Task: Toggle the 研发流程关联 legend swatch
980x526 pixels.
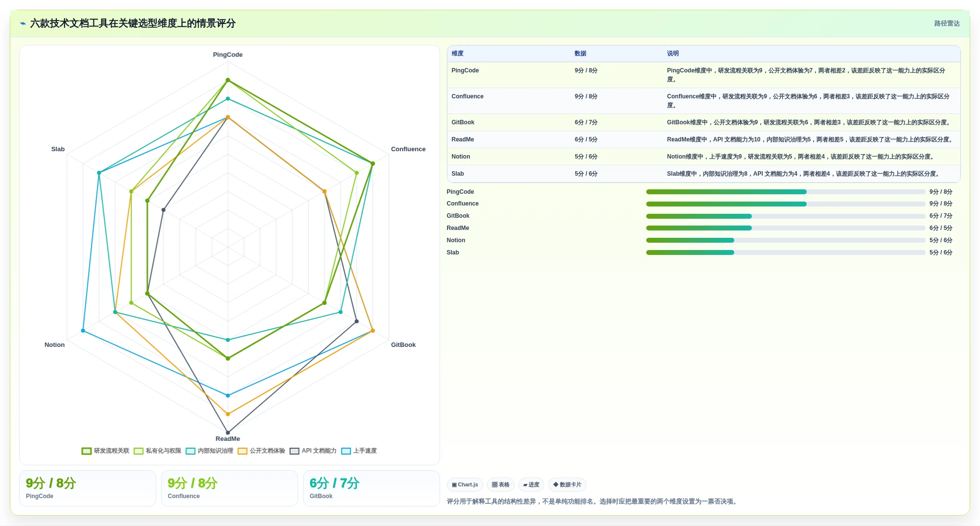Action: pos(87,451)
